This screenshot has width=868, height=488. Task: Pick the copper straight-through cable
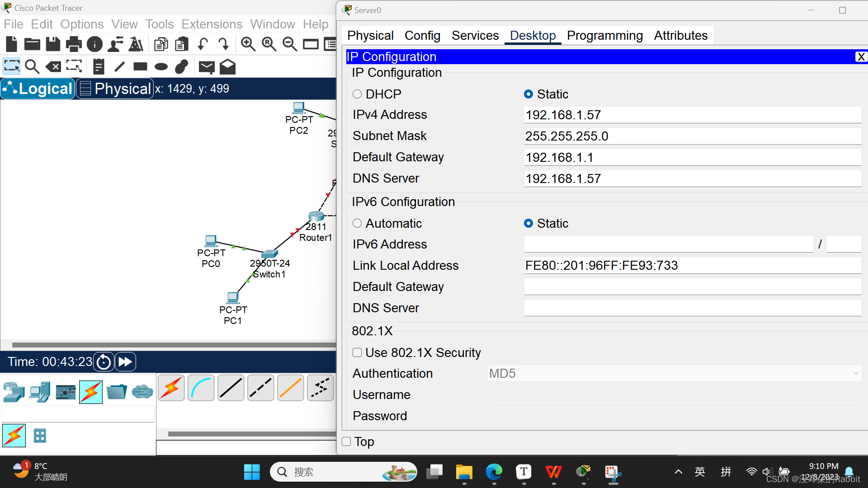click(x=231, y=388)
